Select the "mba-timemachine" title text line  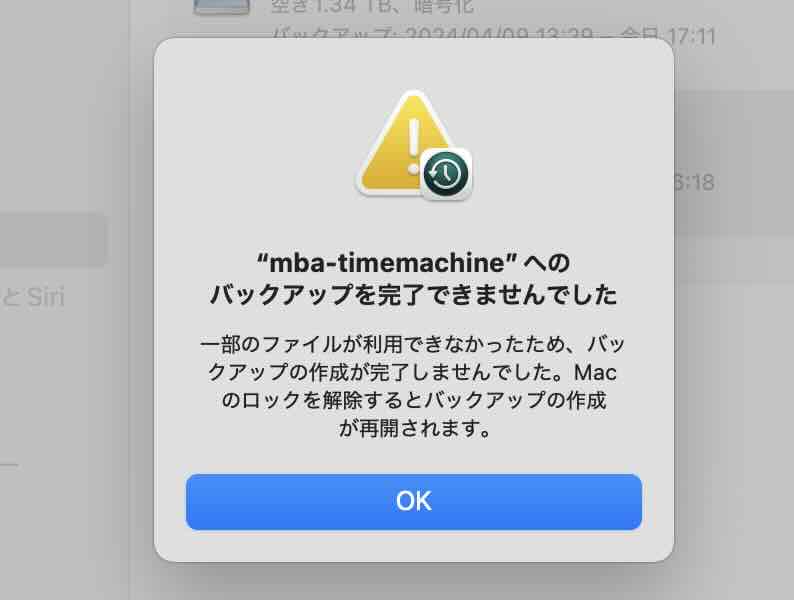tap(414, 263)
